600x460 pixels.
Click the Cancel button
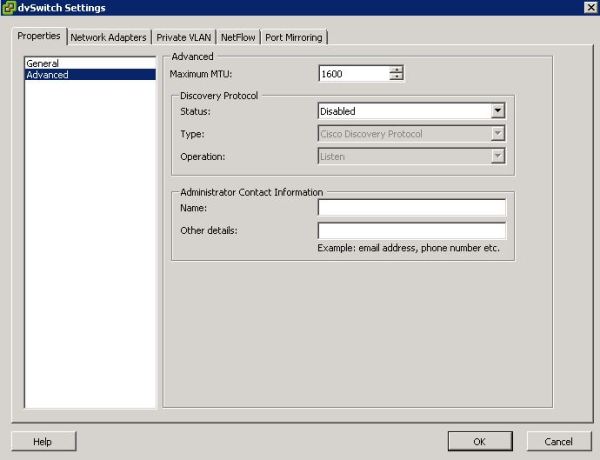(558, 441)
